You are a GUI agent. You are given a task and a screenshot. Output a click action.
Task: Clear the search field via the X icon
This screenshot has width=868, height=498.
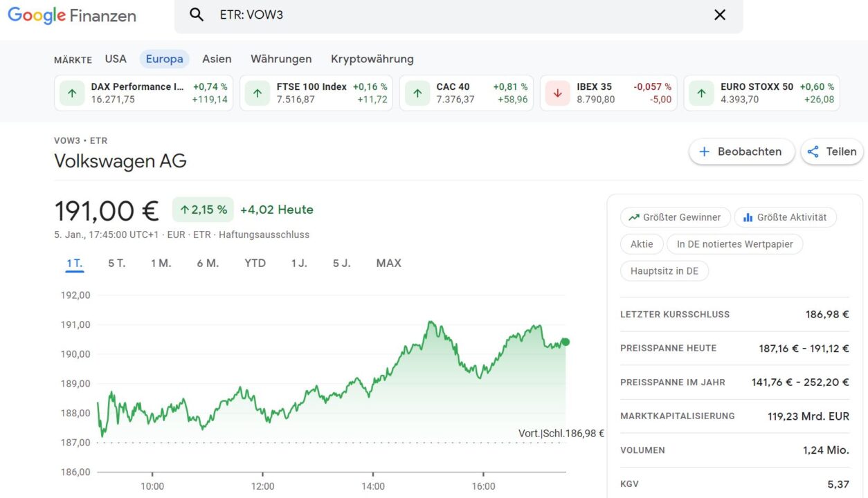coord(719,14)
